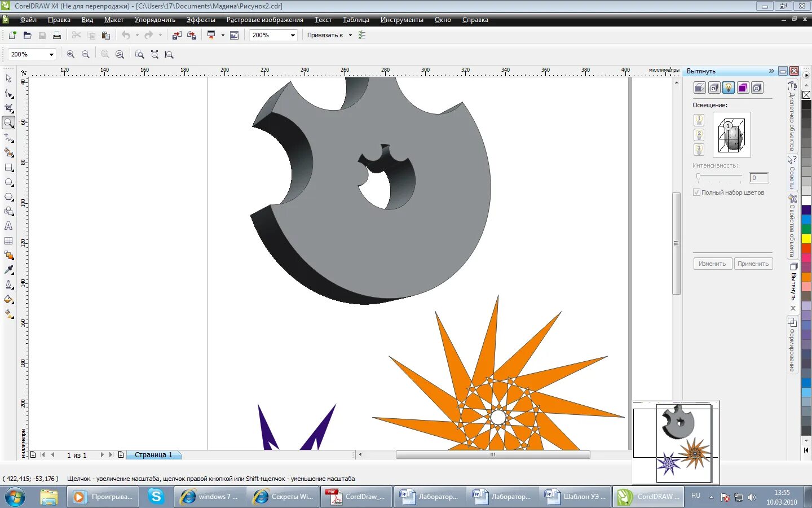The width and height of the screenshot is (812, 508).
Task: Click the Windows Start button
Action: click(15, 497)
